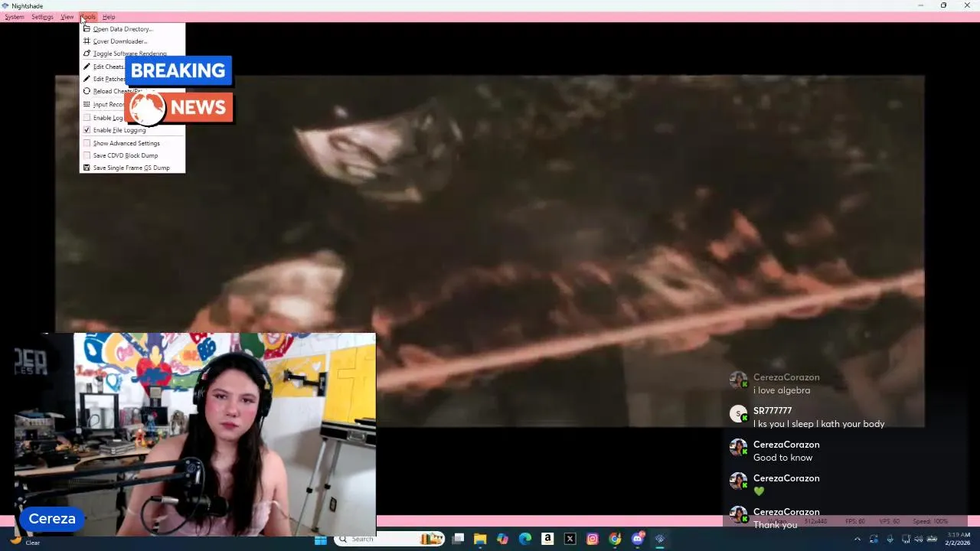Click the VPS: 60 status bar entry
Viewport: 980px width, 551px height.
coord(890,521)
